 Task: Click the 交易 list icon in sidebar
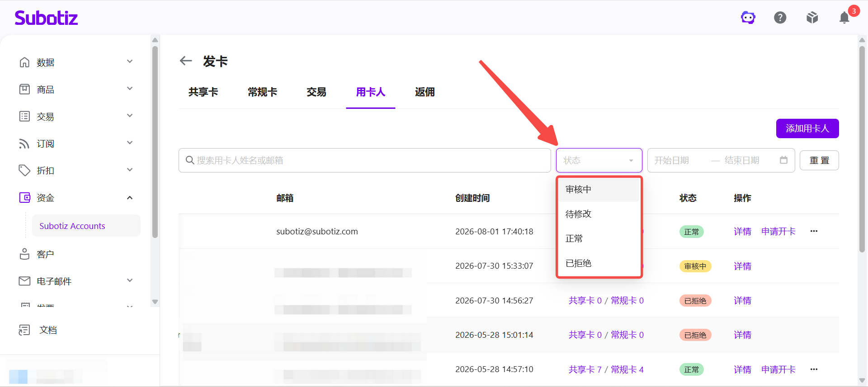pos(24,116)
